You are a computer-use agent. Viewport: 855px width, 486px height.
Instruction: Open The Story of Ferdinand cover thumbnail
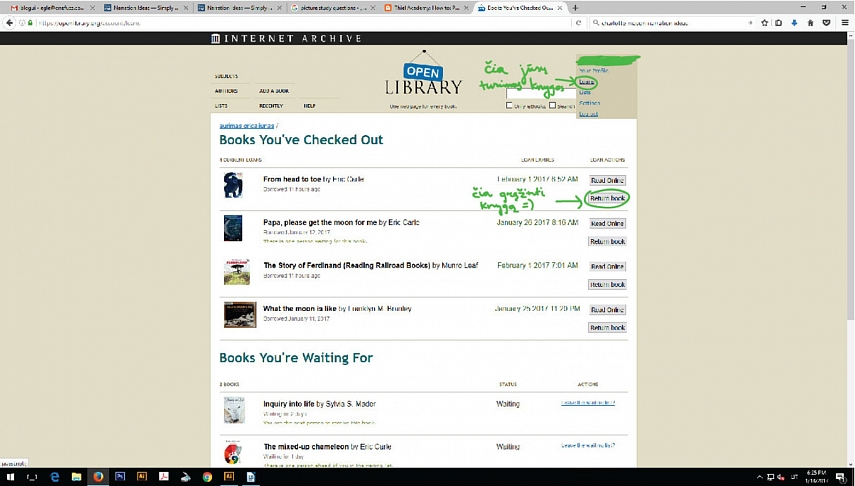237,272
